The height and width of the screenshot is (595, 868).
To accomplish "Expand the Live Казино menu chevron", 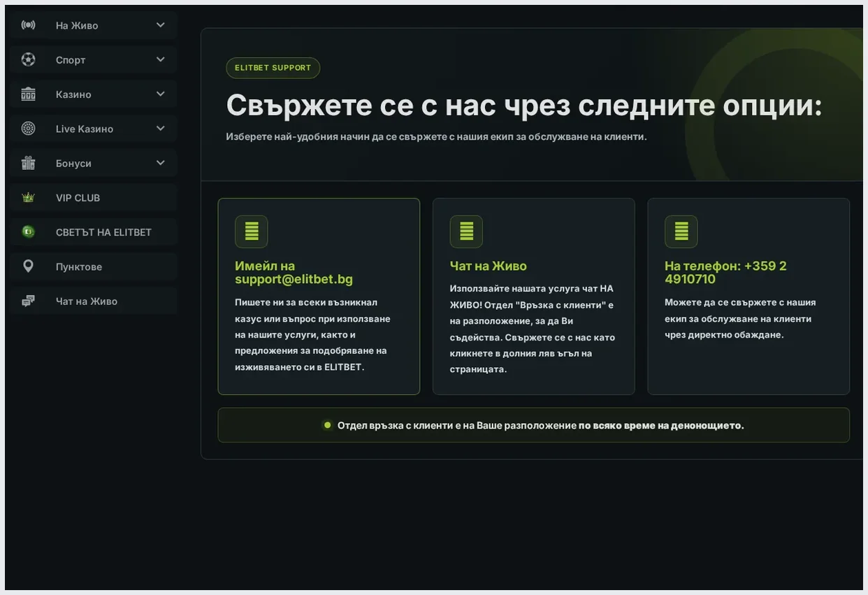I will [161, 128].
